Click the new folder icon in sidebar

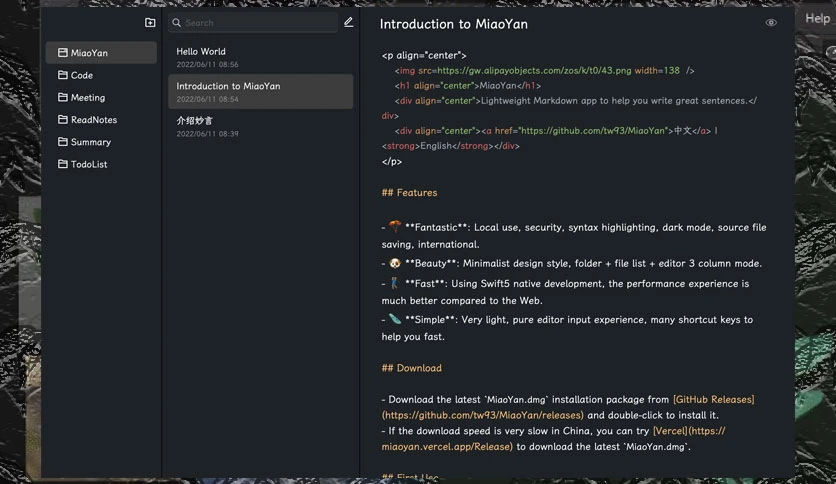150,22
